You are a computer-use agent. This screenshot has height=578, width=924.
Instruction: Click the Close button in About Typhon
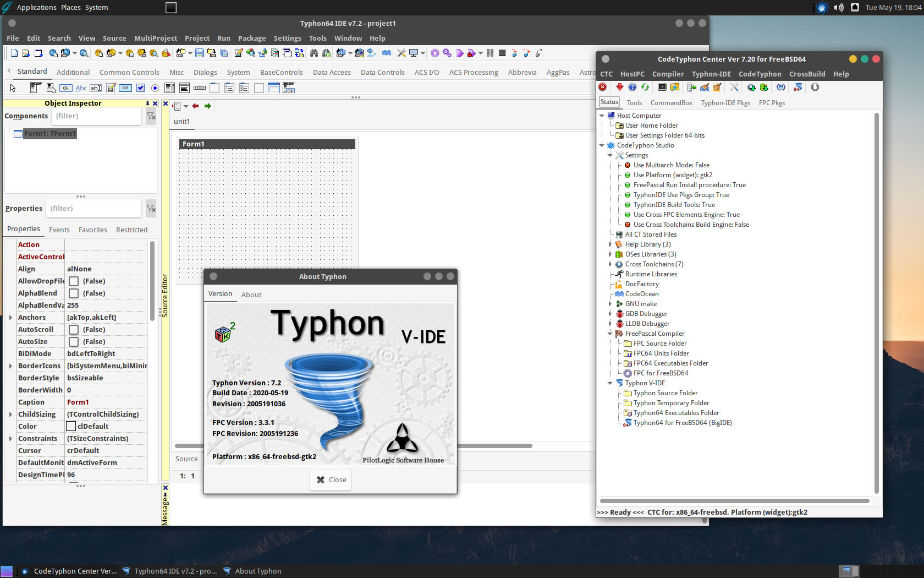(331, 480)
